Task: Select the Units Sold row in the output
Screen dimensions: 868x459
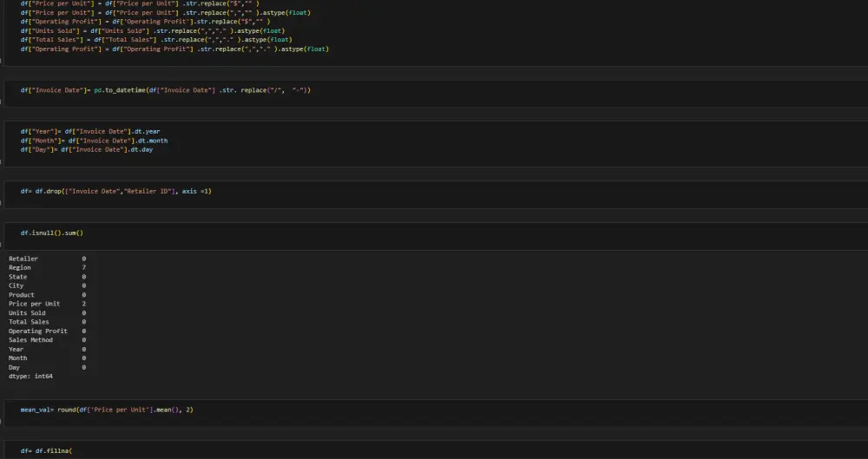Action: click(x=47, y=313)
